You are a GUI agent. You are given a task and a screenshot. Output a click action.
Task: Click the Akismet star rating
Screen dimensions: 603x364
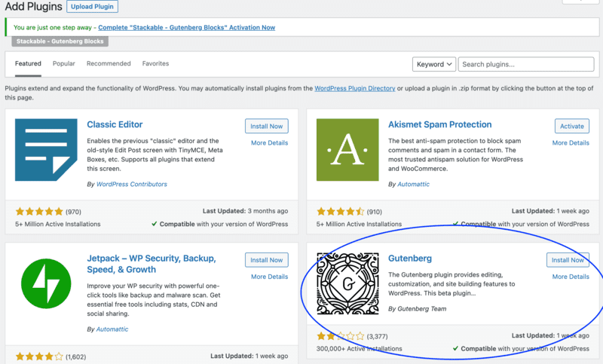pyautogui.click(x=341, y=212)
